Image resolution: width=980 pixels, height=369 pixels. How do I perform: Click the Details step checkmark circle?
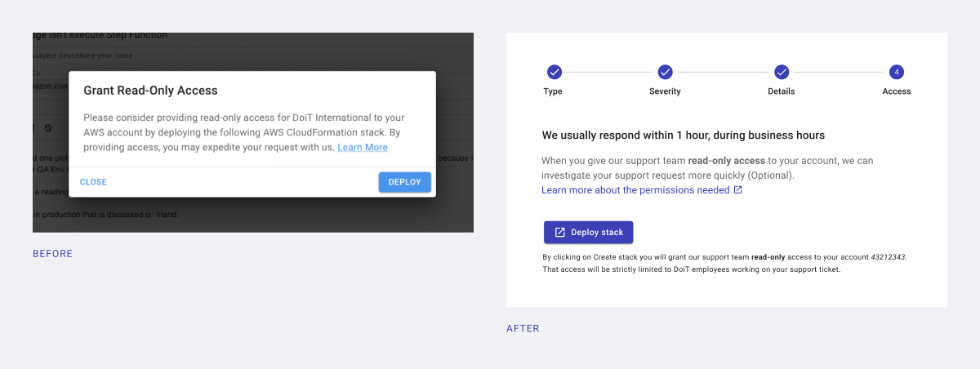pos(782,72)
